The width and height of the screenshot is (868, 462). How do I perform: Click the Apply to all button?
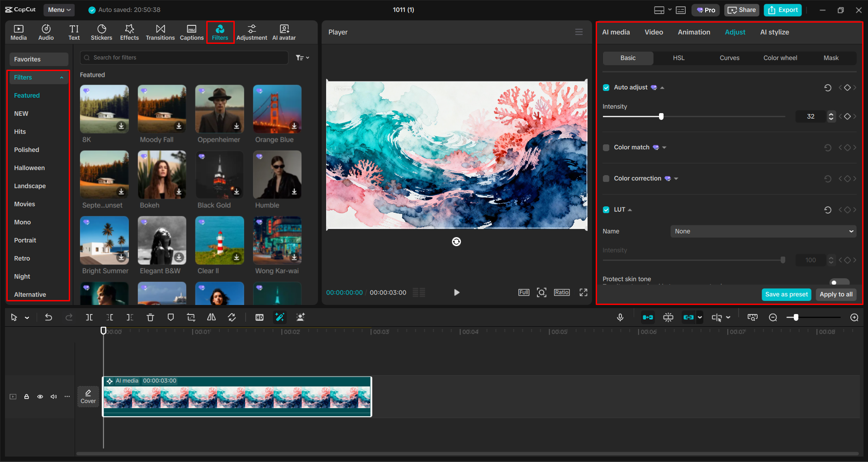click(835, 294)
